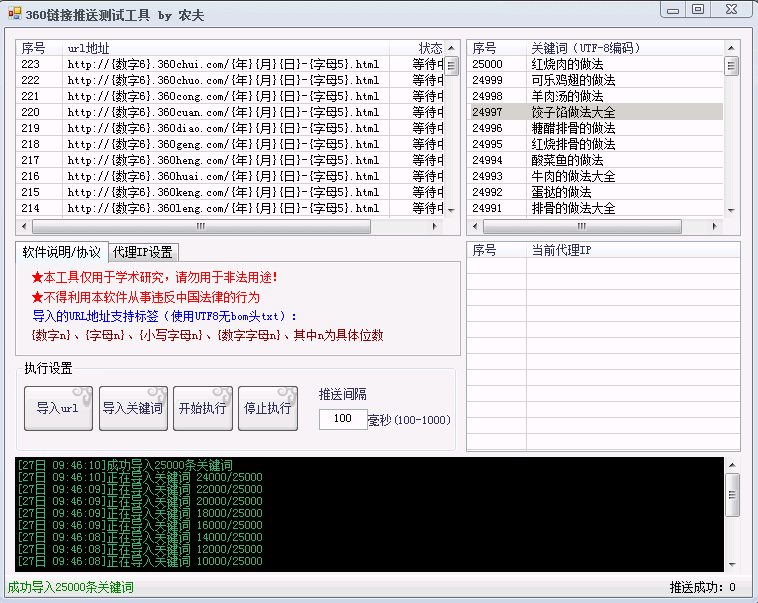Select URL row 220 with 360cuan.com

(x=230, y=112)
